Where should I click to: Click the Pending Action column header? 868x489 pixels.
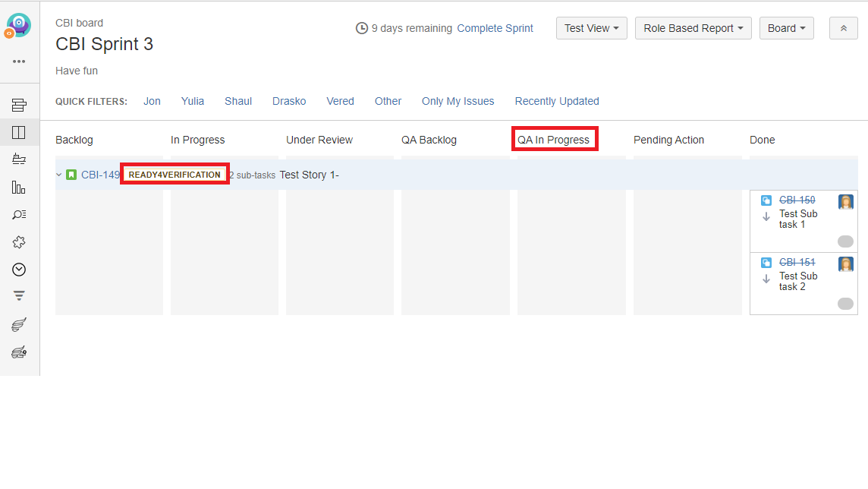click(x=668, y=140)
